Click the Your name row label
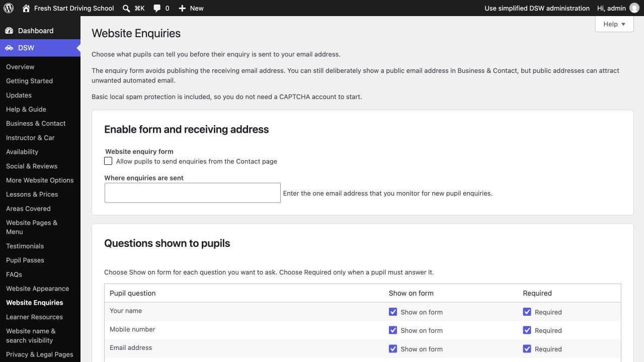This screenshot has height=362, width=644. tap(126, 311)
